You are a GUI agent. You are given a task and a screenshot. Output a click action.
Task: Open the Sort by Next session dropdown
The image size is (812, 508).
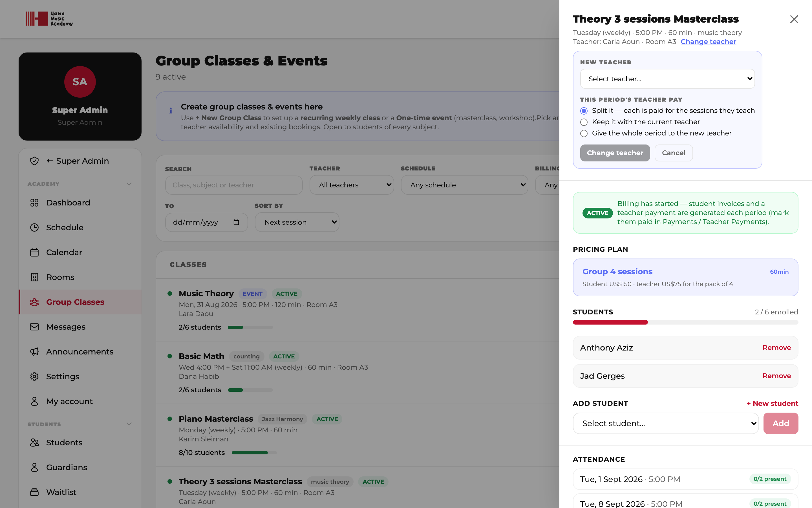(x=297, y=222)
